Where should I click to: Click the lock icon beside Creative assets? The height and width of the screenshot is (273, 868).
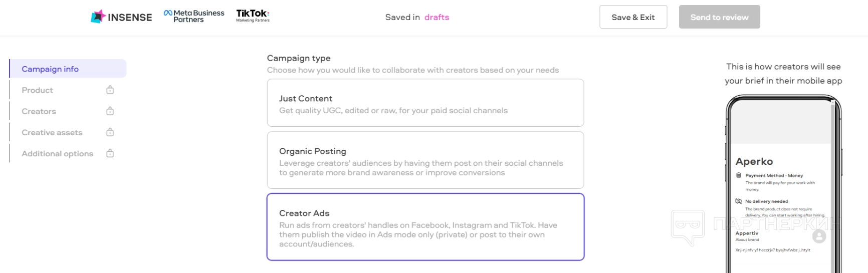(110, 132)
